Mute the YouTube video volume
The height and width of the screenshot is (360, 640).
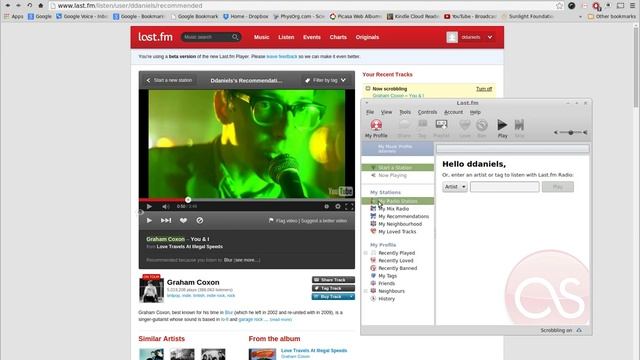165,207
